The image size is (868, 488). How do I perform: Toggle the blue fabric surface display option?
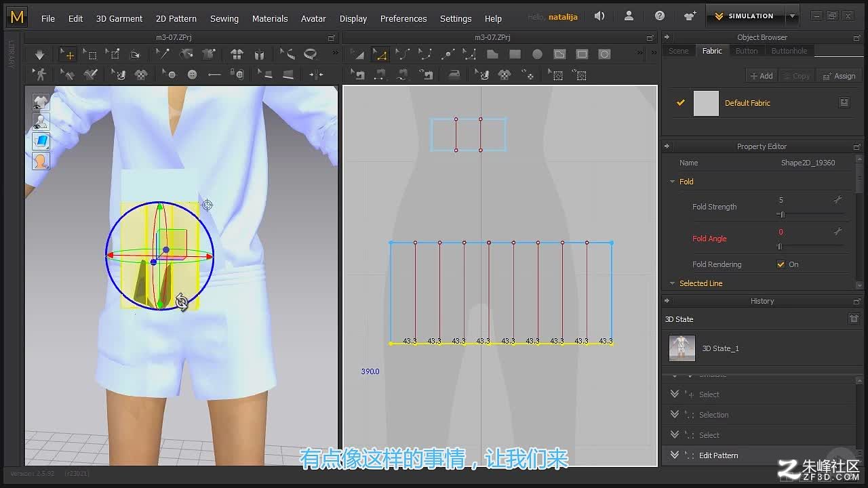pos(41,142)
